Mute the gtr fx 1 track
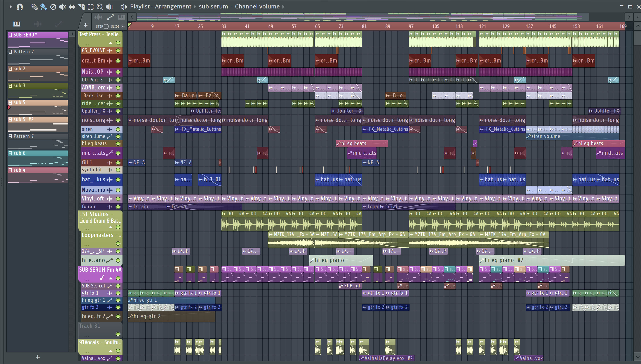 (x=118, y=293)
